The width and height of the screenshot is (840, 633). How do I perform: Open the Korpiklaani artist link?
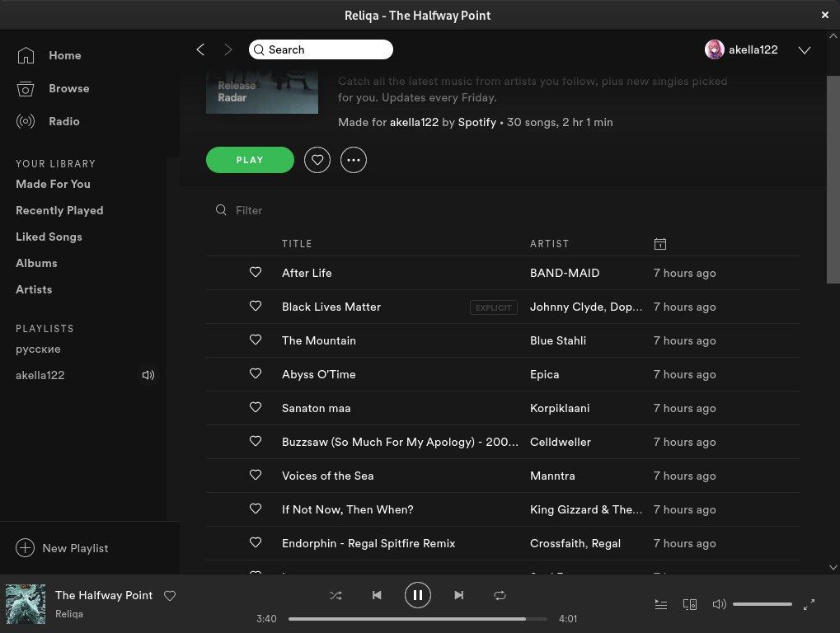point(560,408)
